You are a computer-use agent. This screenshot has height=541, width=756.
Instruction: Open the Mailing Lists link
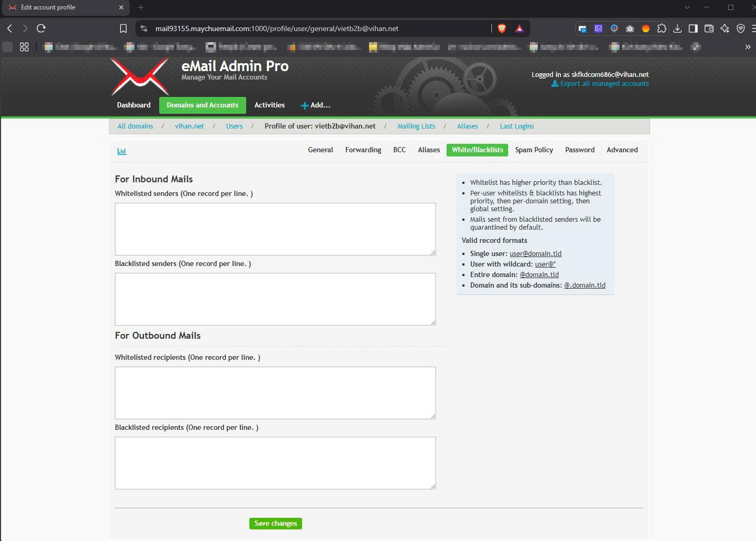coord(416,126)
